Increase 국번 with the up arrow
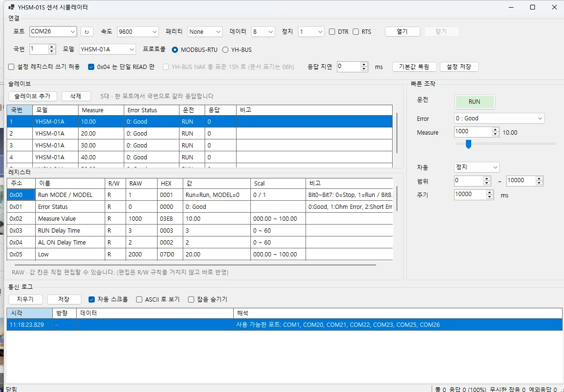 [52, 47]
